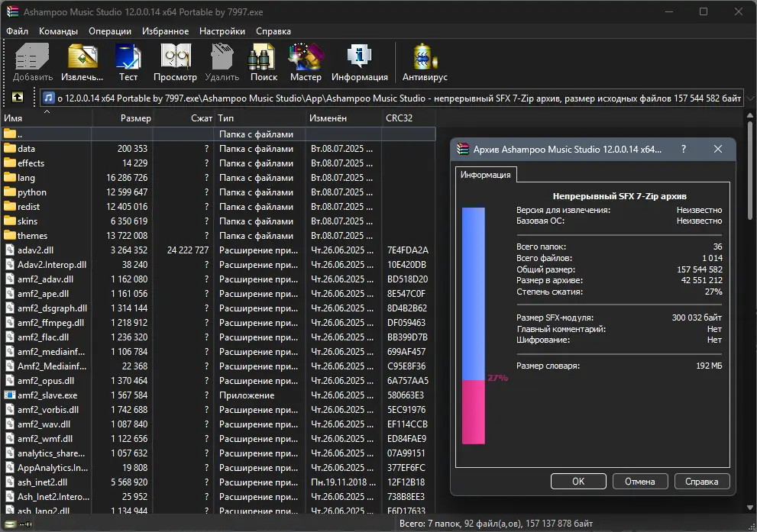
Task: Launch the Мастер (Wizard) icon
Action: point(305,61)
